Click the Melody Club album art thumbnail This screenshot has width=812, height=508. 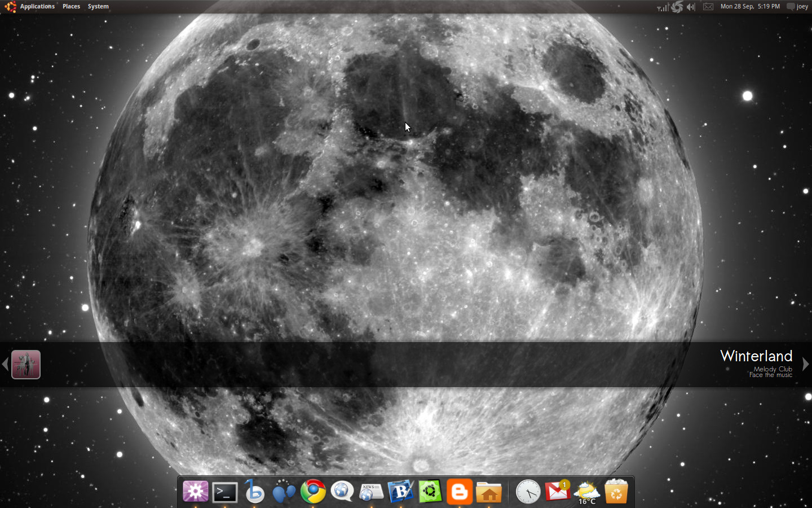(26, 364)
